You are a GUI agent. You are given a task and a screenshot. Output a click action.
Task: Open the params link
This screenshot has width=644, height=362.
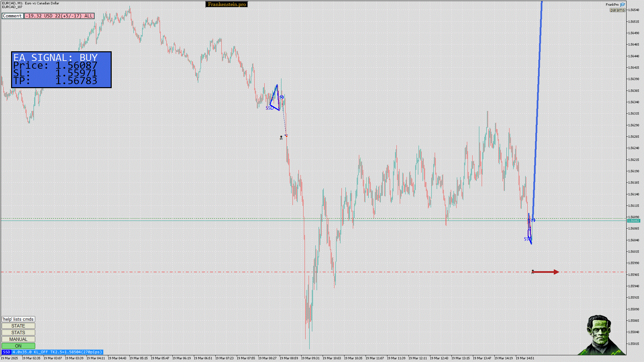(617, 10)
